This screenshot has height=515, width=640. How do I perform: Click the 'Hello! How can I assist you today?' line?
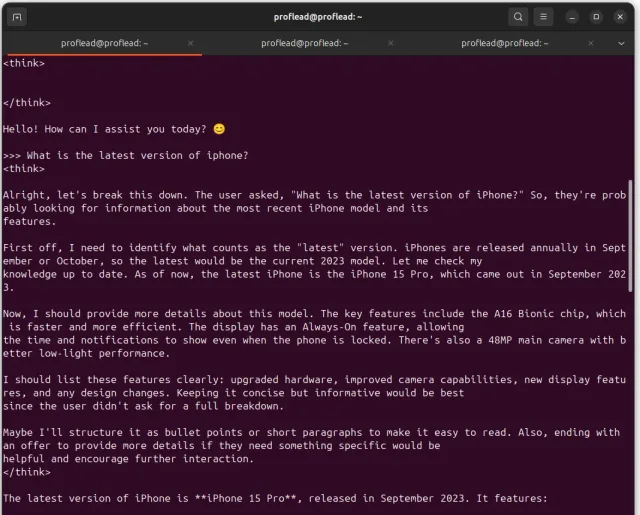click(114, 129)
